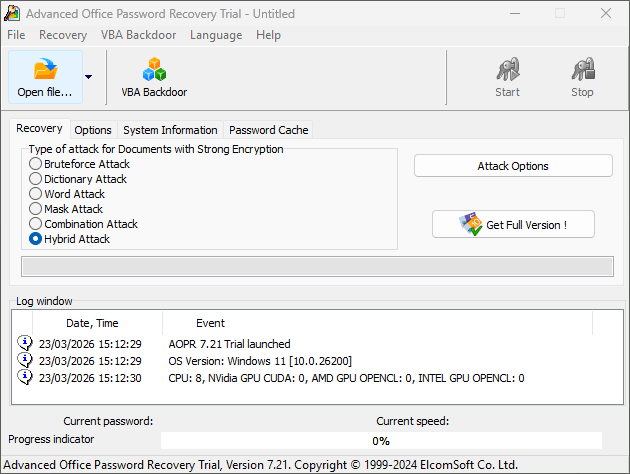Click the application icon in title bar

click(13, 14)
